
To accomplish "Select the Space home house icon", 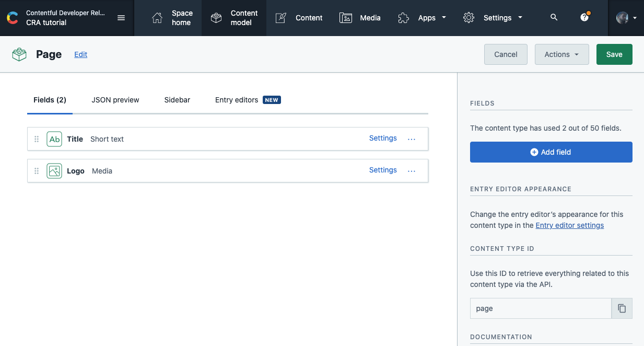I will tap(157, 17).
